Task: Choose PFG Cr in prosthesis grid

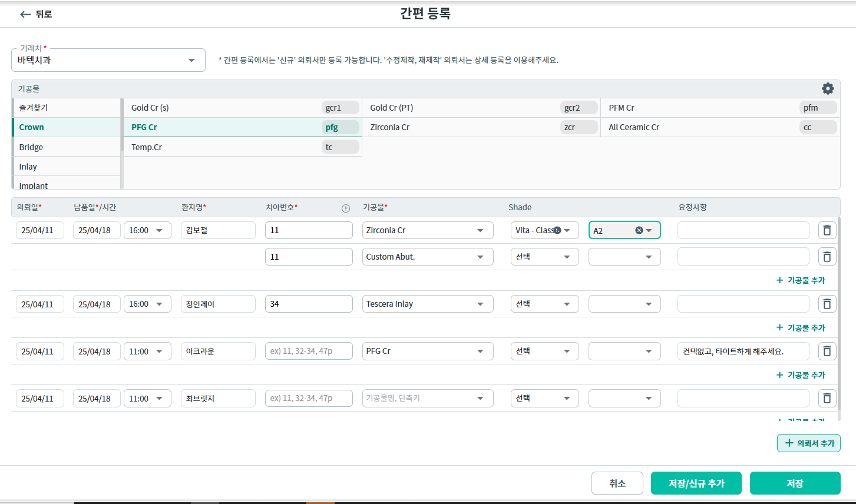Action: (x=243, y=127)
